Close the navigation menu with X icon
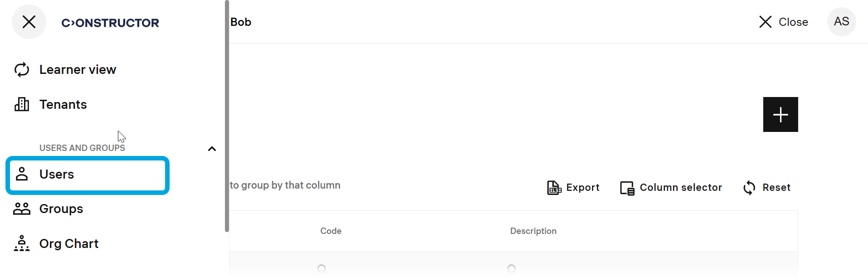 tap(29, 22)
